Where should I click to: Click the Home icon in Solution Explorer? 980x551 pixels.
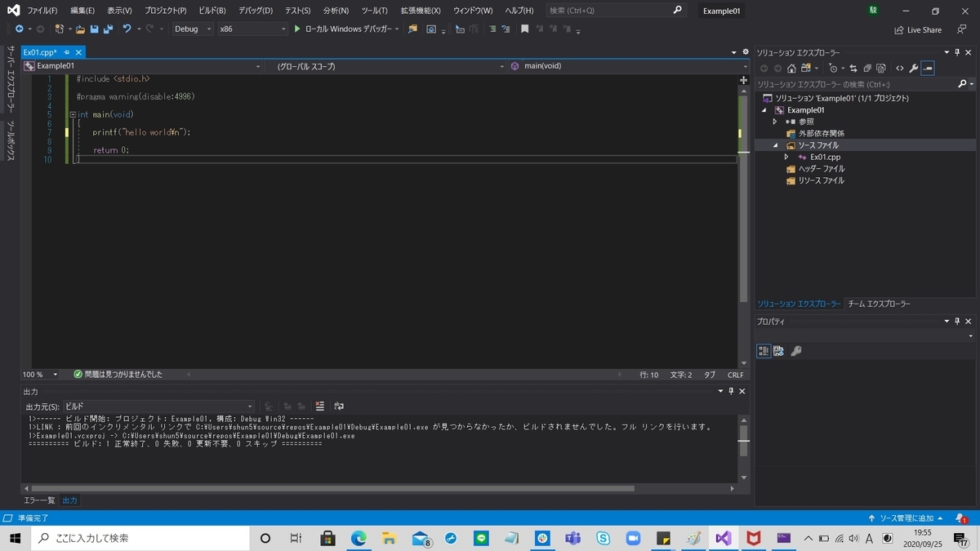[x=791, y=69]
